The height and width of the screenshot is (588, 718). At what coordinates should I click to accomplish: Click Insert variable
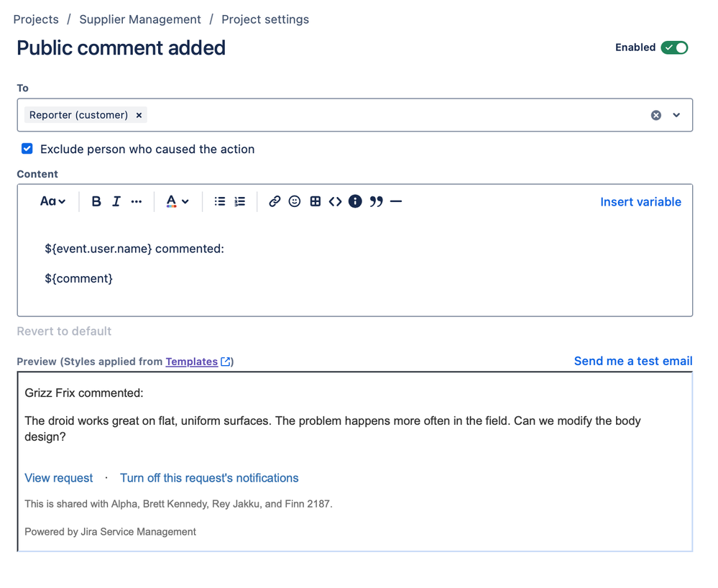[640, 202]
